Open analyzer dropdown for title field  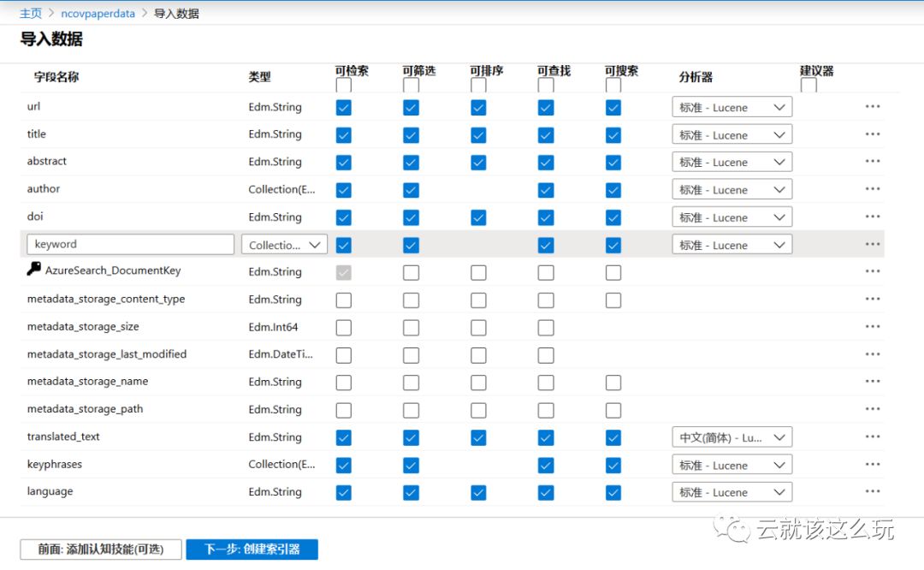[x=731, y=135]
